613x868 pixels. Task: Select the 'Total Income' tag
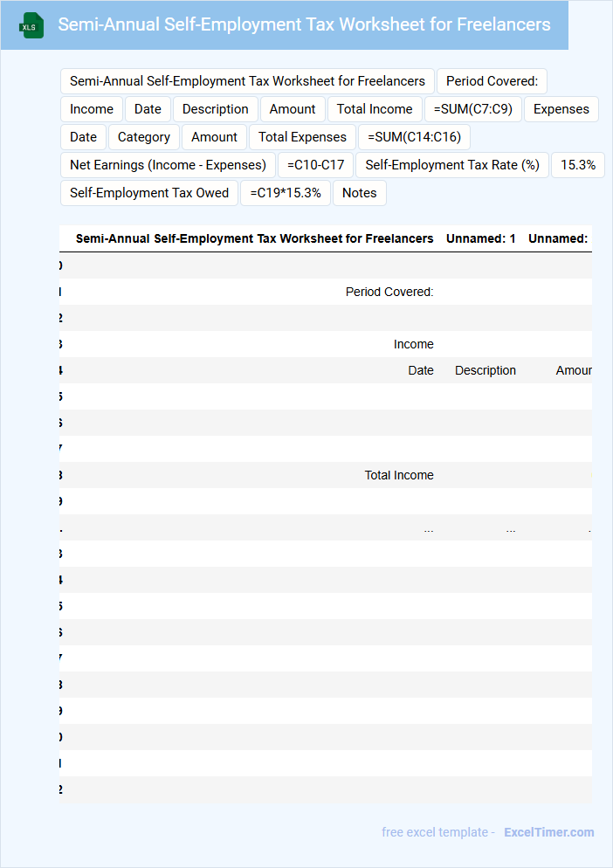tap(375, 109)
